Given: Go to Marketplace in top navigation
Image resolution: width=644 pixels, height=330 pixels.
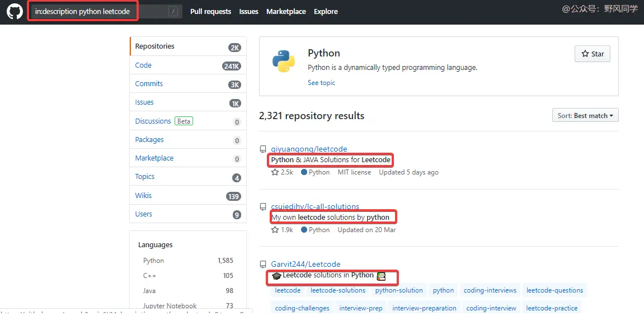Looking at the screenshot, I should click(286, 12).
